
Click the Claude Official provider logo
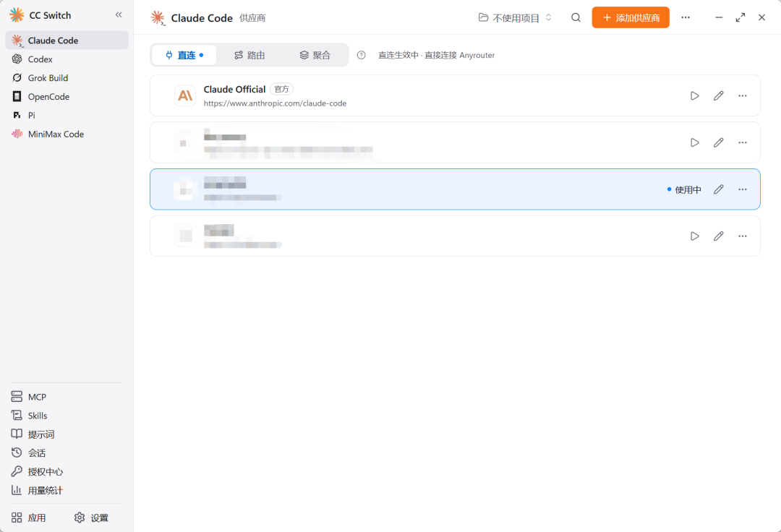185,95
